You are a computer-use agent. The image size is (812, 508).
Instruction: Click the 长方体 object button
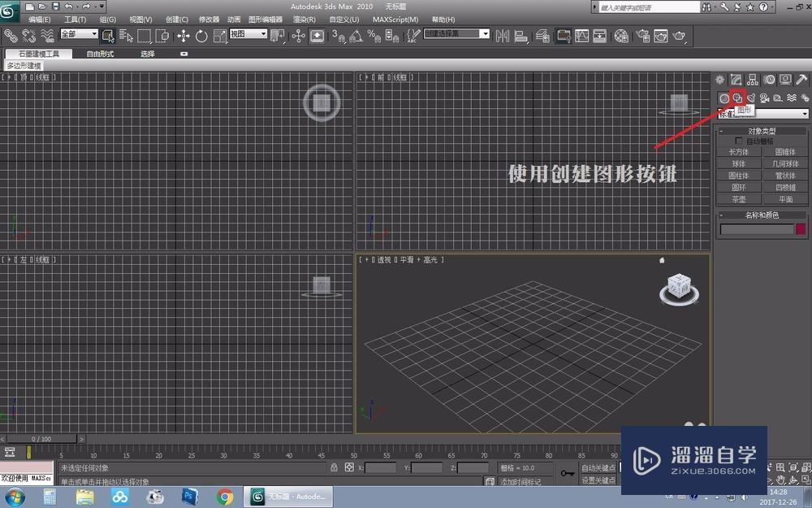coord(739,152)
